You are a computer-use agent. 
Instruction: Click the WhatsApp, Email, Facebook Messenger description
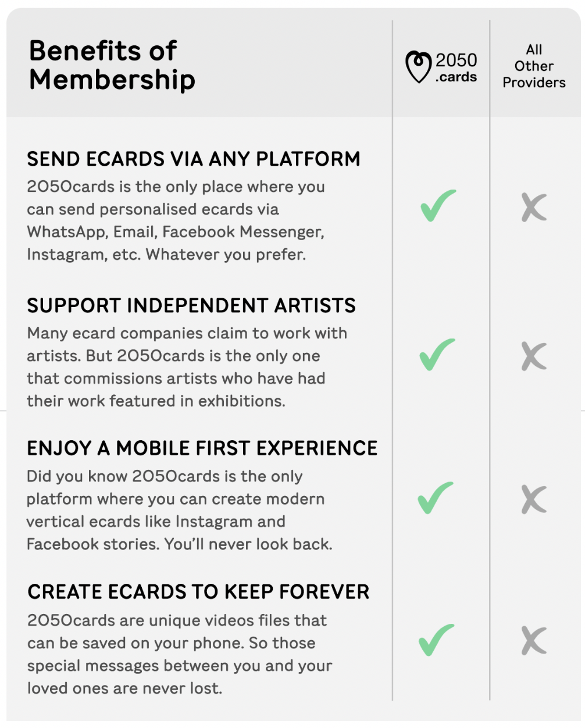(x=176, y=220)
